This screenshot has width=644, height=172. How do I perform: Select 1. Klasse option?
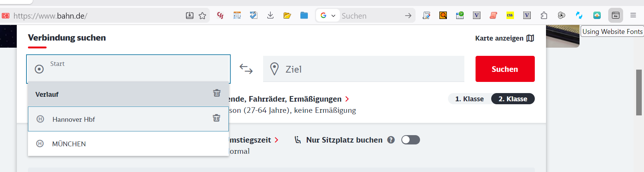pos(469,99)
